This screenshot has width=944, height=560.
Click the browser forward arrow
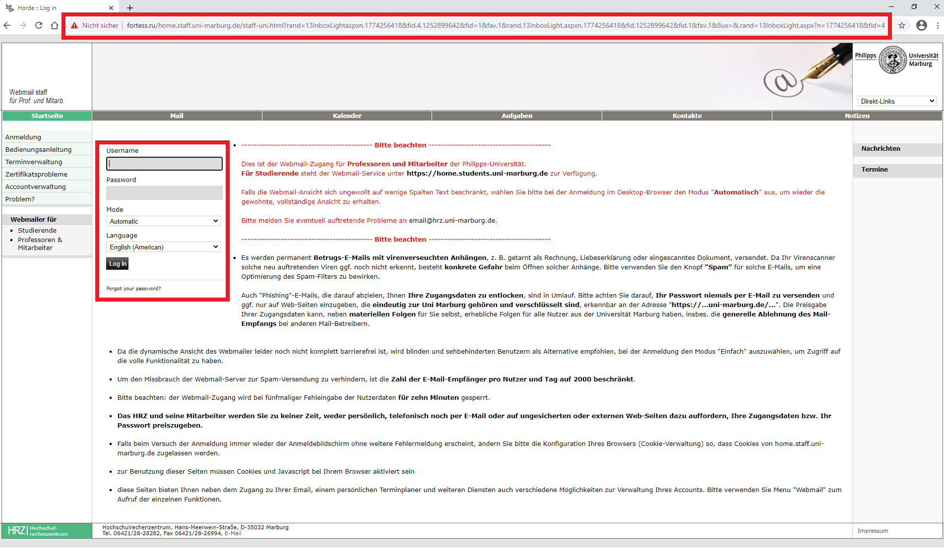point(23,25)
